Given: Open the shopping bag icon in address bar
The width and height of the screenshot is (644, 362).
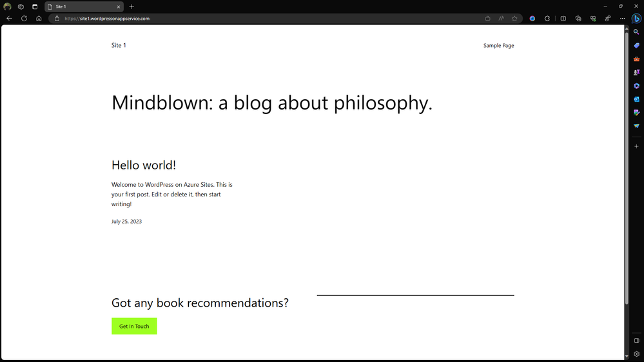Looking at the screenshot, I should pyautogui.click(x=487, y=19).
